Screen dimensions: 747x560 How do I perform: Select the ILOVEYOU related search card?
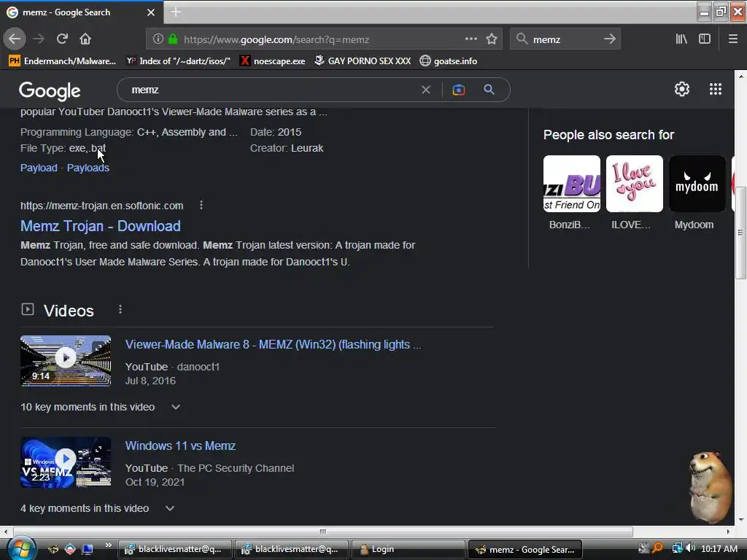[634, 192]
